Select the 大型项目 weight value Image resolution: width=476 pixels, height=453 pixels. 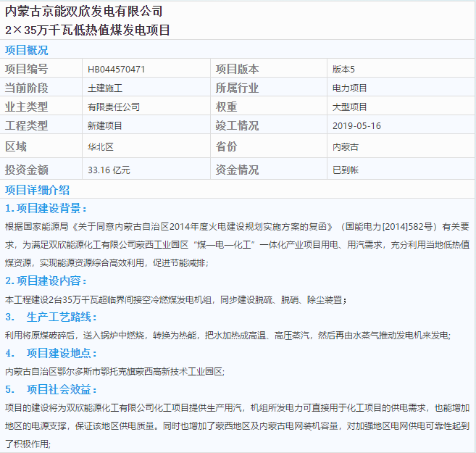click(x=350, y=107)
